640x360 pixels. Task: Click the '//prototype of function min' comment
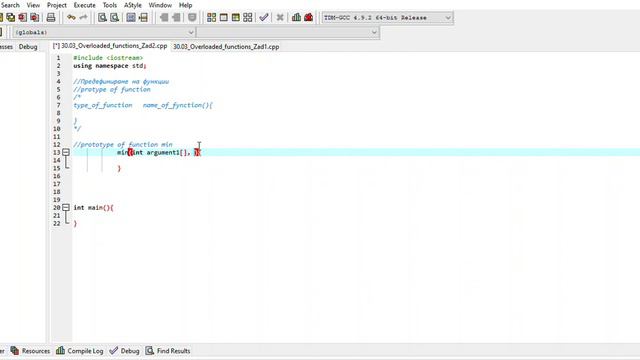tap(123, 144)
